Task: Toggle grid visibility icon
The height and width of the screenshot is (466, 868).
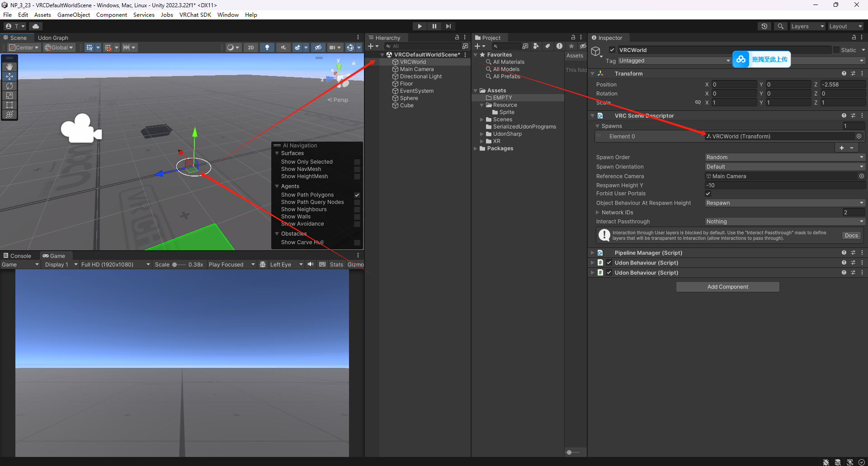Action: tap(90, 48)
